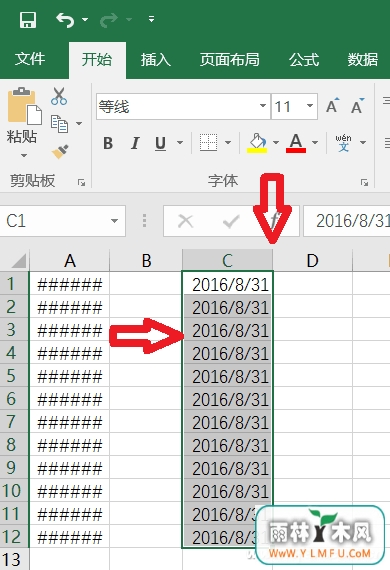Select column C header
Screen dimensions: 390x570
(x=228, y=260)
